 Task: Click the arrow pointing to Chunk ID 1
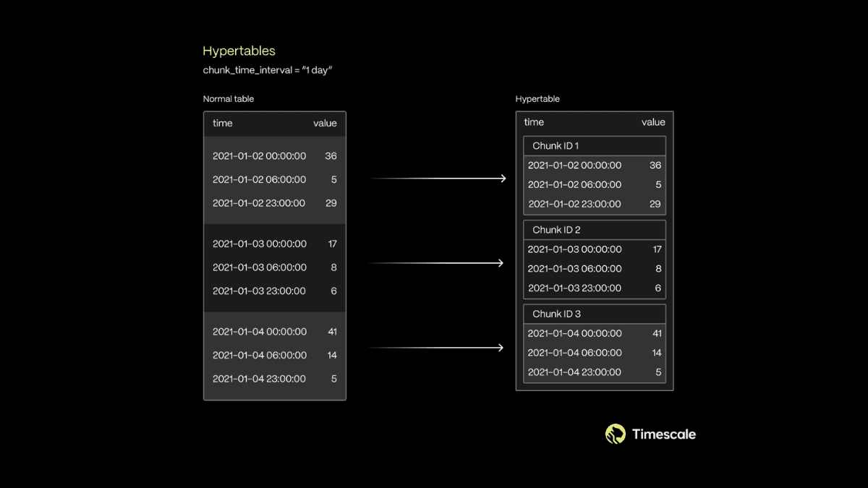tap(438, 177)
